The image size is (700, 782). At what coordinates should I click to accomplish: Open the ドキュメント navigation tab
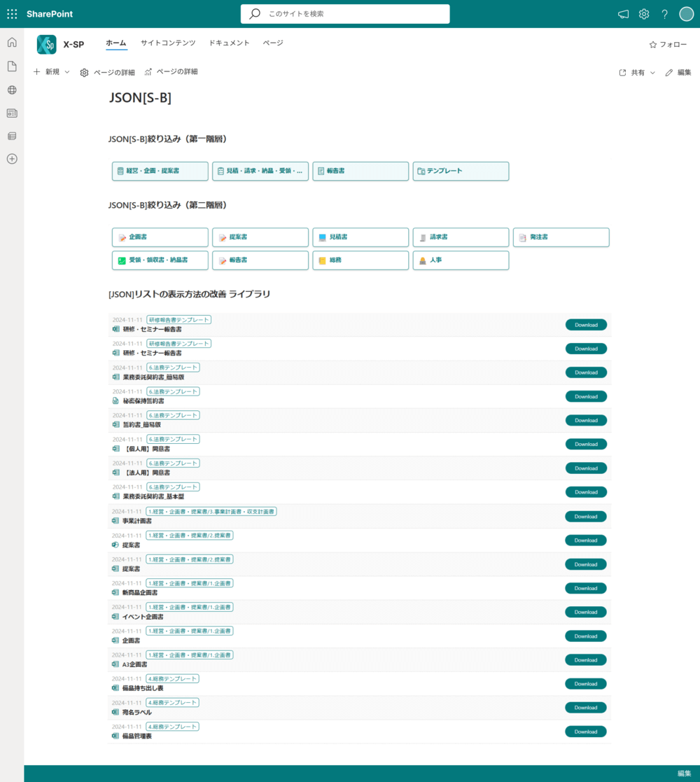229,43
